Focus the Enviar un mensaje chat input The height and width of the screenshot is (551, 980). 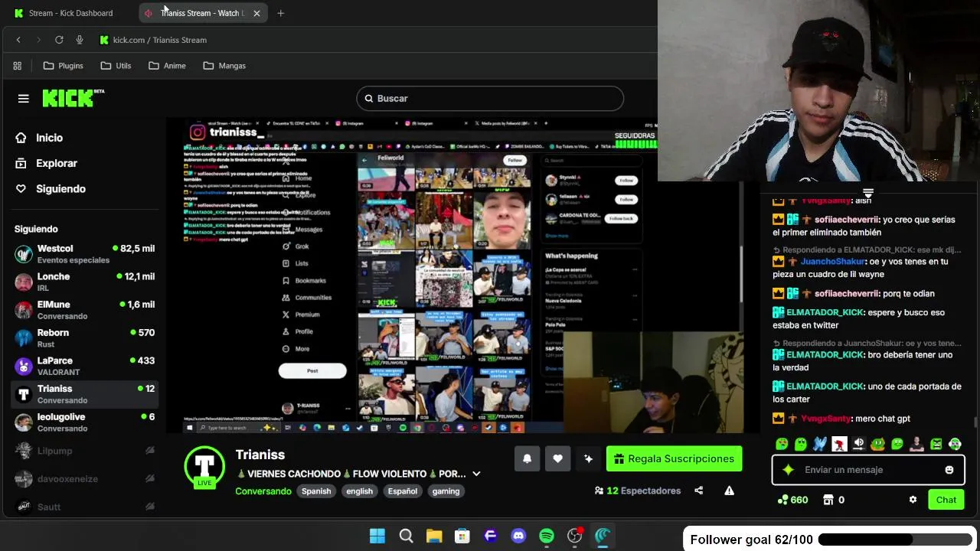(868, 470)
